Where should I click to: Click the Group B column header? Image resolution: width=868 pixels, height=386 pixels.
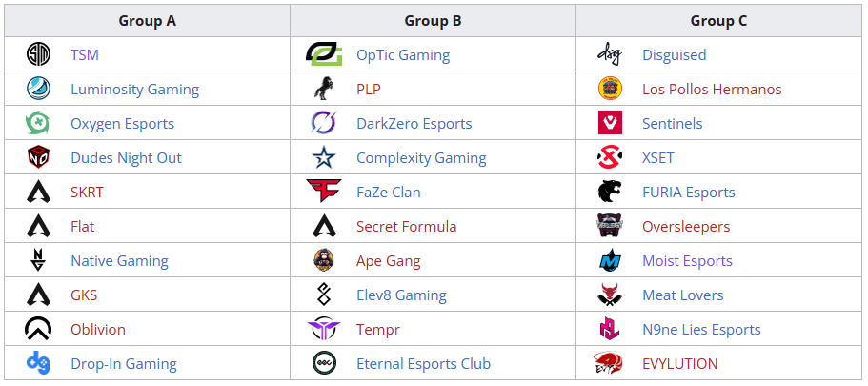tap(433, 21)
